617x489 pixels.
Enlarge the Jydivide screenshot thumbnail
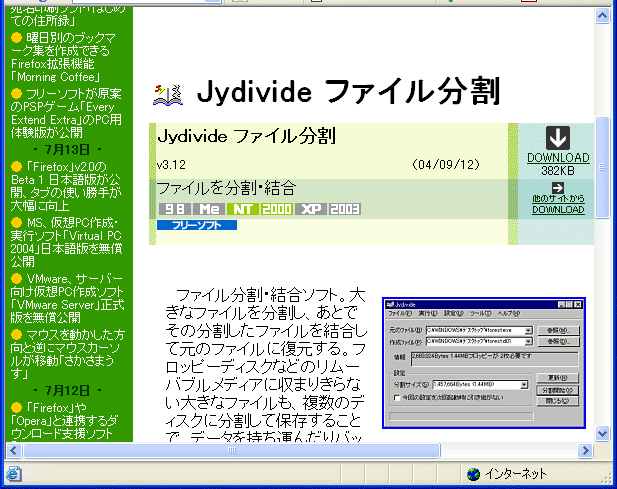pyautogui.click(x=484, y=363)
